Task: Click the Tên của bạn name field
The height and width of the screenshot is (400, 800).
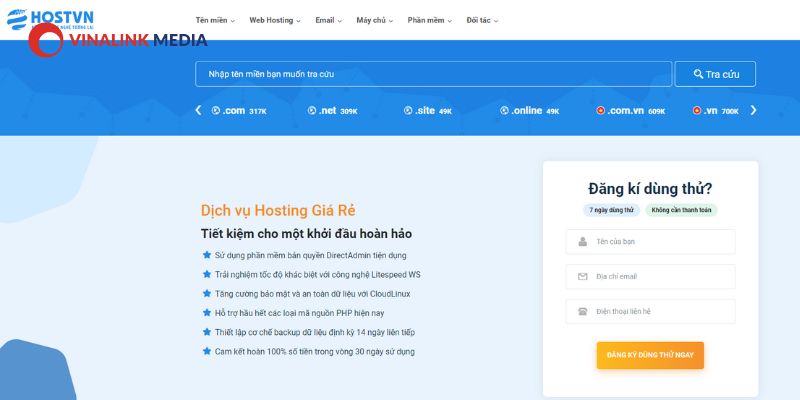Action: pyautogui.click(x=651, y=242)
